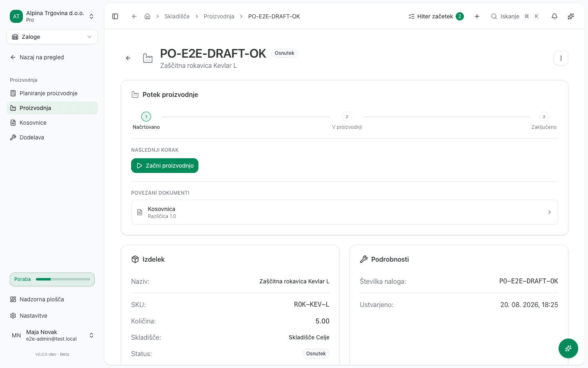
Task: Select step 3 Zaključeno marker
Action: 544,117
